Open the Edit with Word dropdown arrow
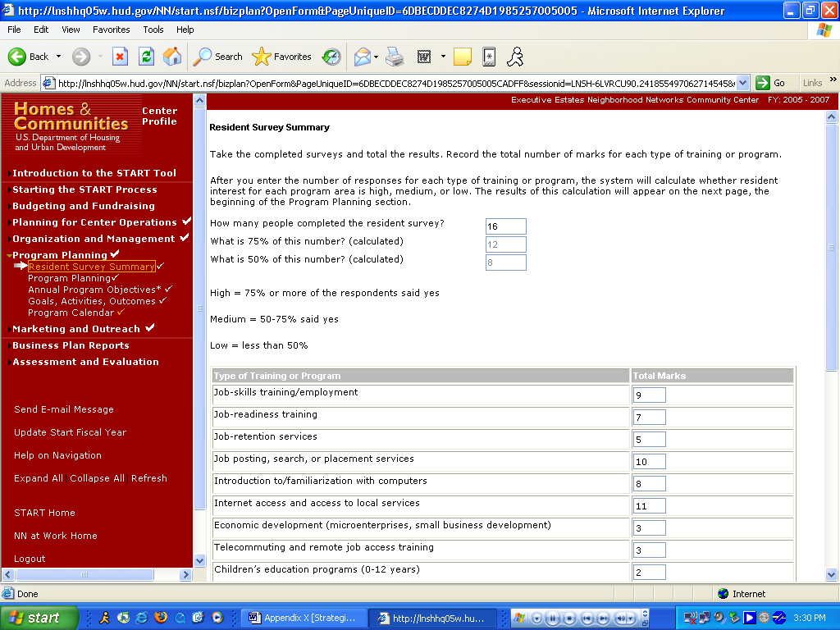840x630 pixels. tap(443, 57)
